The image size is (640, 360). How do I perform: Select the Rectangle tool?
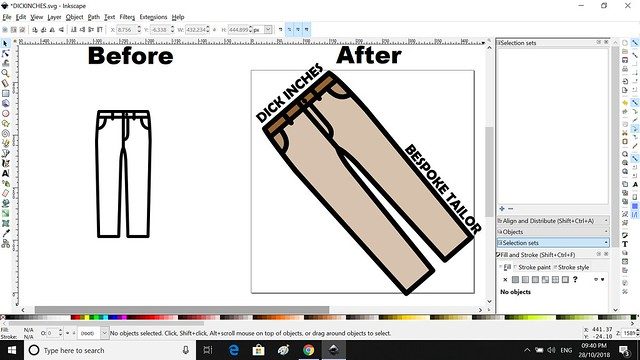5,93
